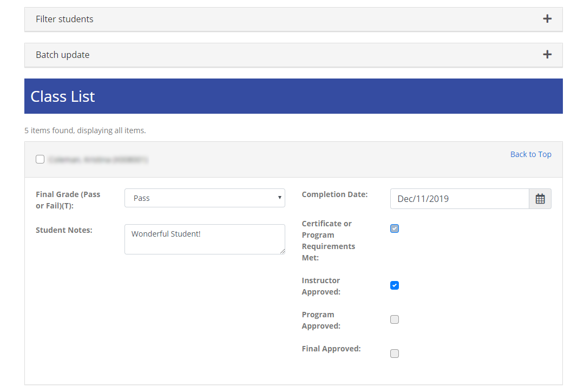Click the '5 items found' status text
The width and height of the screenshot is (584, 392).
pyautogui.click(x=85, y=130)
